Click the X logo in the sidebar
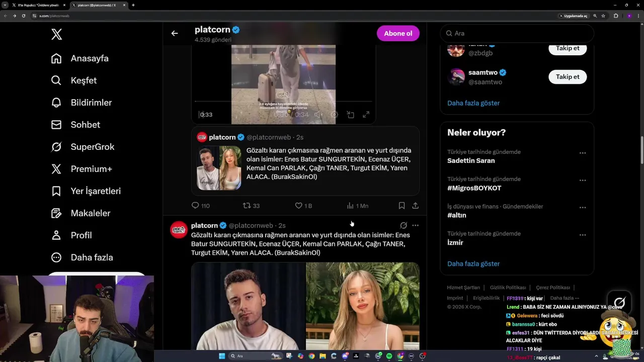 [56, 34]
